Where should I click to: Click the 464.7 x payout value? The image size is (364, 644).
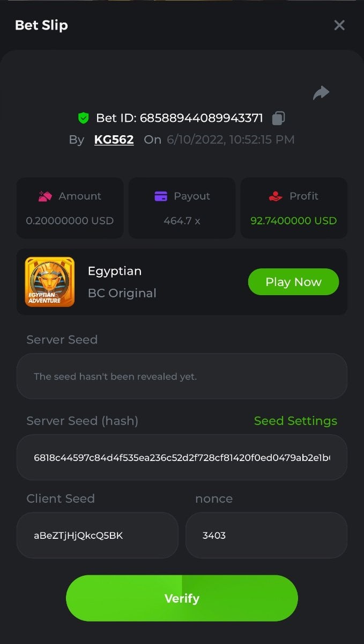[182, 221]
